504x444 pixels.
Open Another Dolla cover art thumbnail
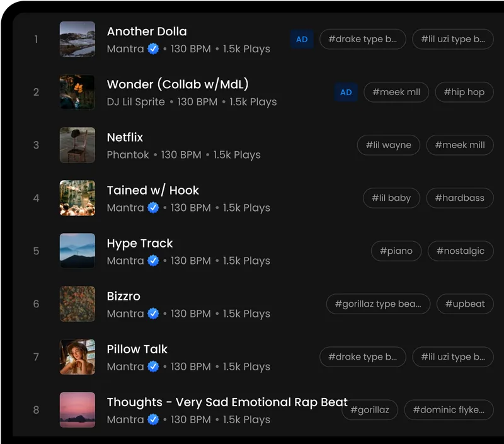pyautogui.click(x=77, y=39)
